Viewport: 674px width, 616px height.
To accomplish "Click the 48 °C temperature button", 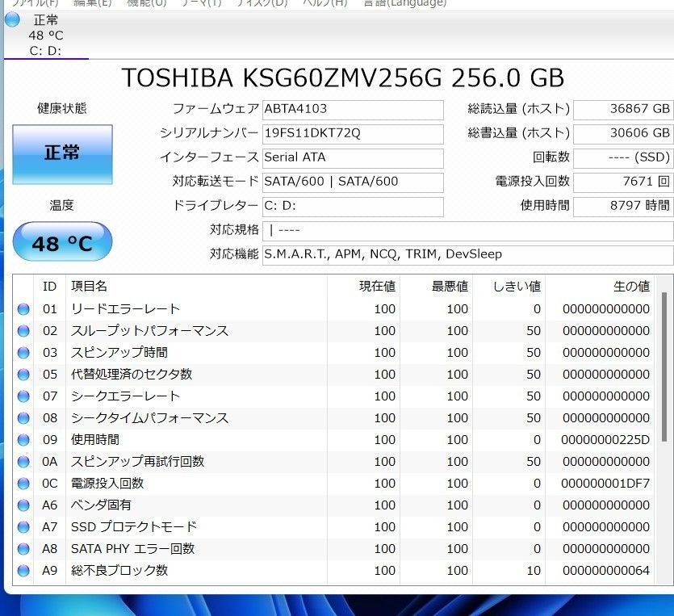I will coord(62,241).
